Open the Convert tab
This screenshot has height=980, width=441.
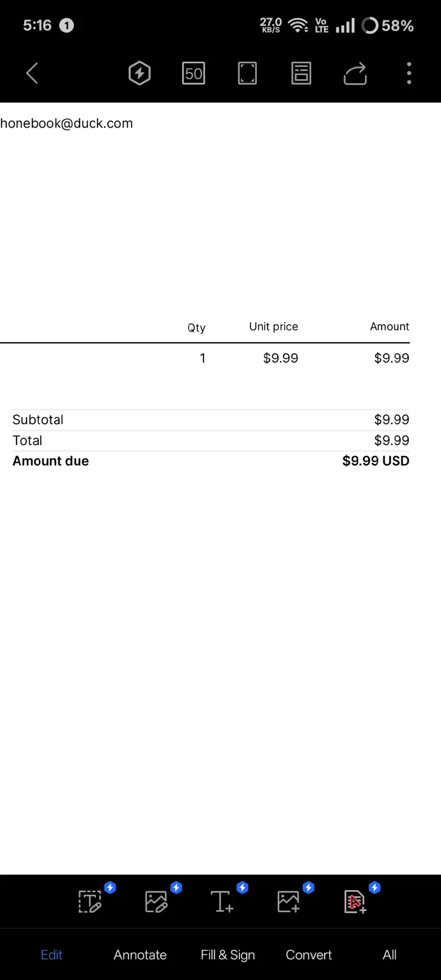point(309,954)
